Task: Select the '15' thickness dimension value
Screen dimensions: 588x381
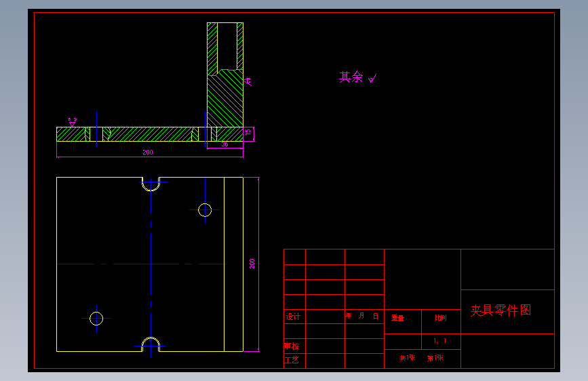Action: coord(248,132)
